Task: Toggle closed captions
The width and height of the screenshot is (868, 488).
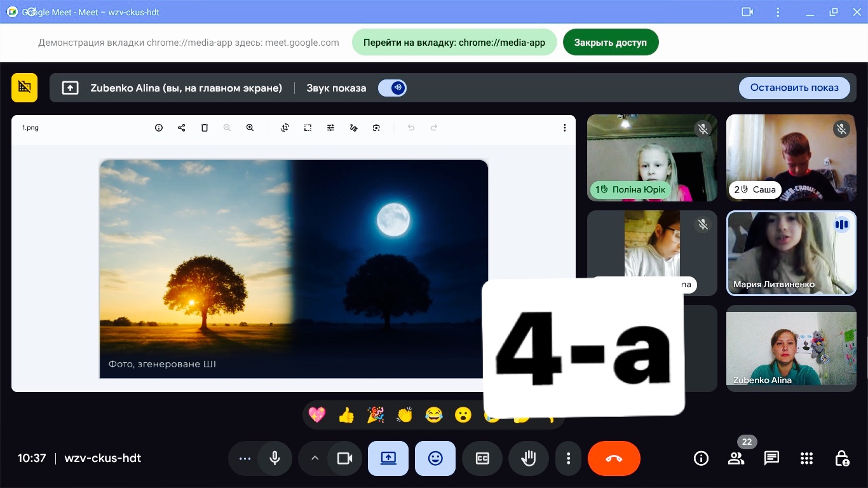Action: 482,458
